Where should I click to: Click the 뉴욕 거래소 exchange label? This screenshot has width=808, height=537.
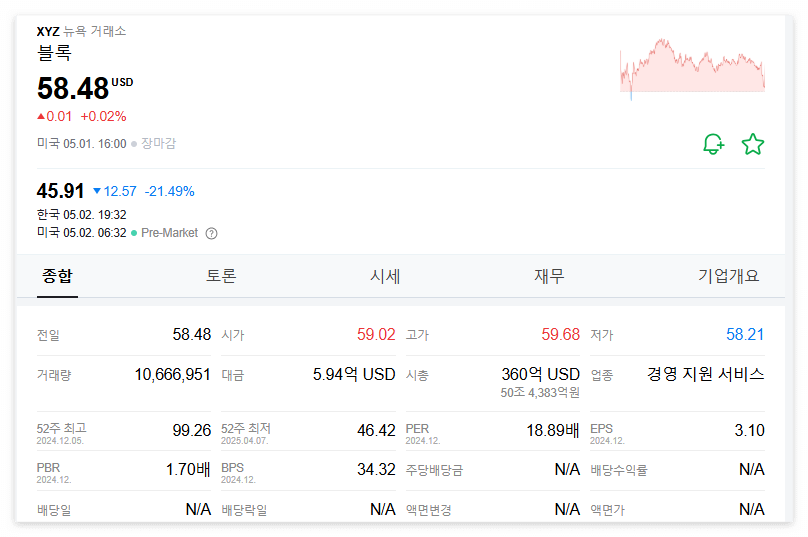point(95,31)
